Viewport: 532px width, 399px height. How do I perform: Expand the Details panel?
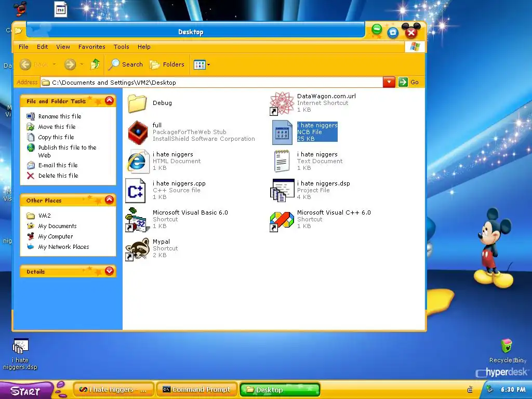[x=109, y=271]
